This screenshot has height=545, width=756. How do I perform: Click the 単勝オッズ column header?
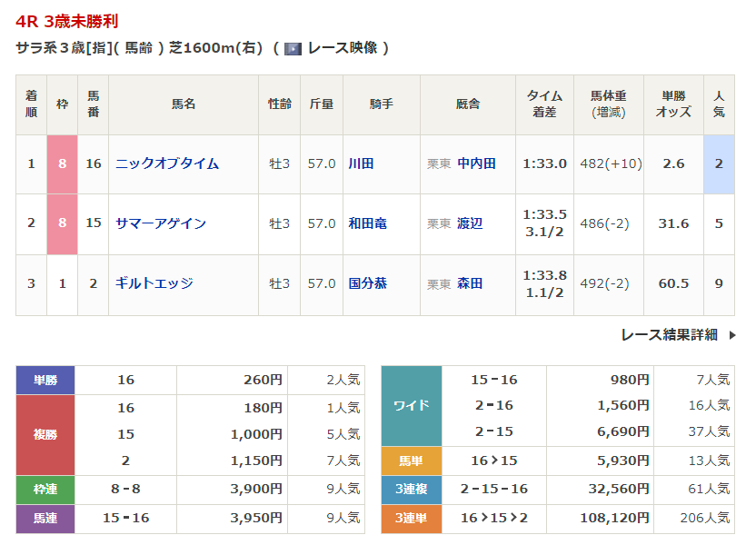(x=672, y=104)
